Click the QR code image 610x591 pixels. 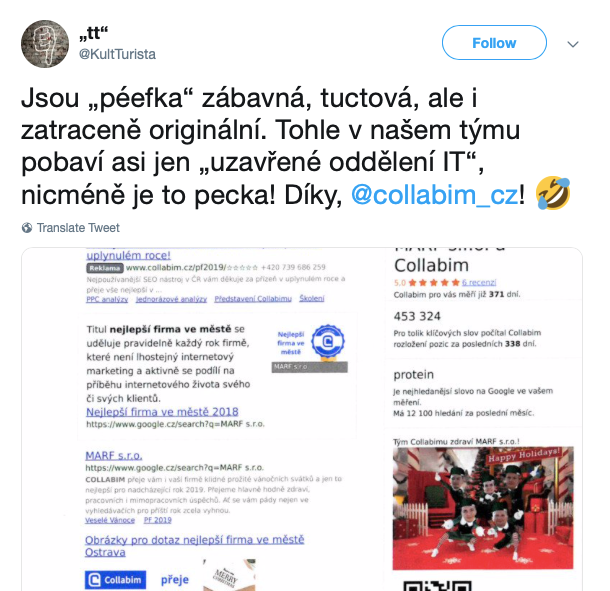pos(437,586)
